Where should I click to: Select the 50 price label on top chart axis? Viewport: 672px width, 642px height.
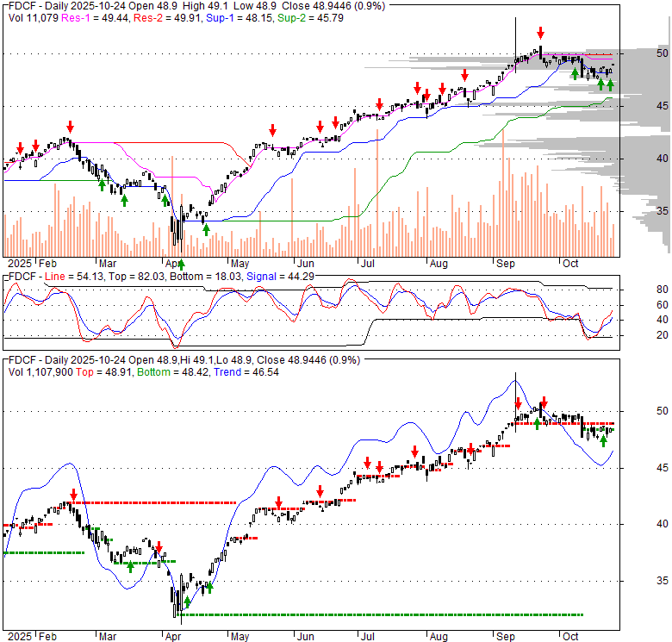click(x=663, y=53)
